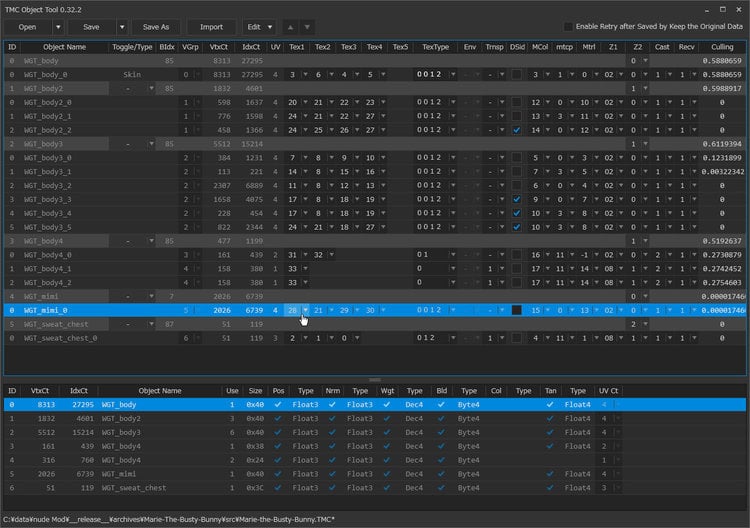Click the Import button
750x528 pixels.
pos(211,27)
